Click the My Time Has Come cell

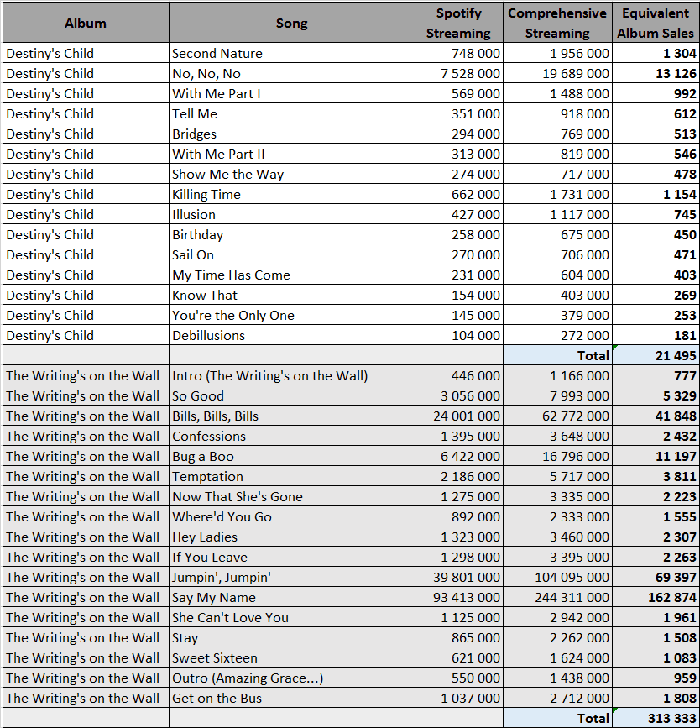292,275
